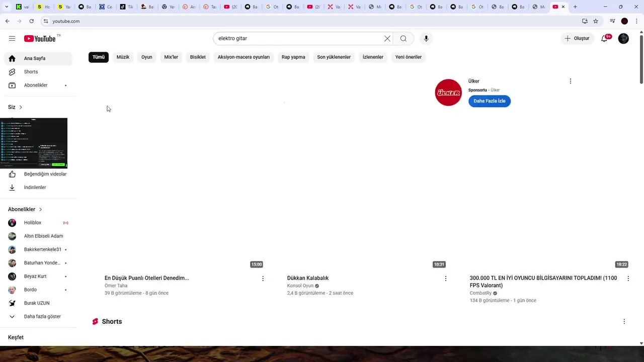Click the Ülker sponsor logo

point(448,93)
